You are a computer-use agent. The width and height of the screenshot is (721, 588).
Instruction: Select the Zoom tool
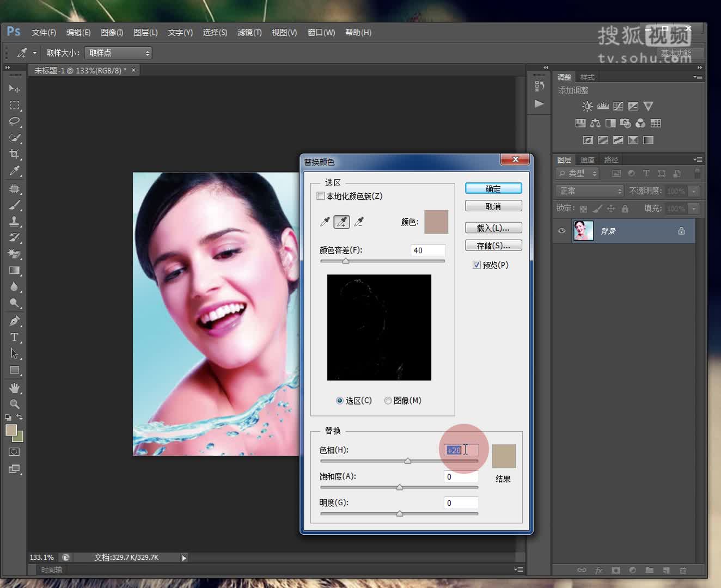[14, 405]
